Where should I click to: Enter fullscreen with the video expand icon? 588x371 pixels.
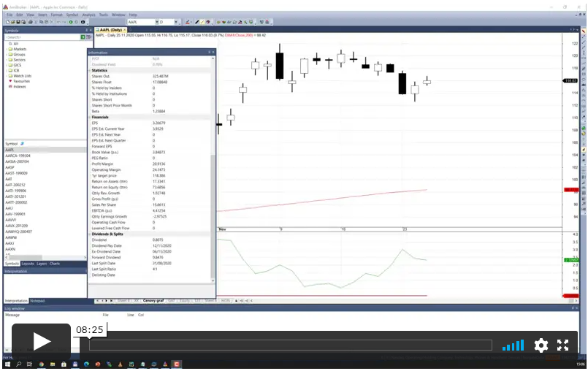pos(562,345)
